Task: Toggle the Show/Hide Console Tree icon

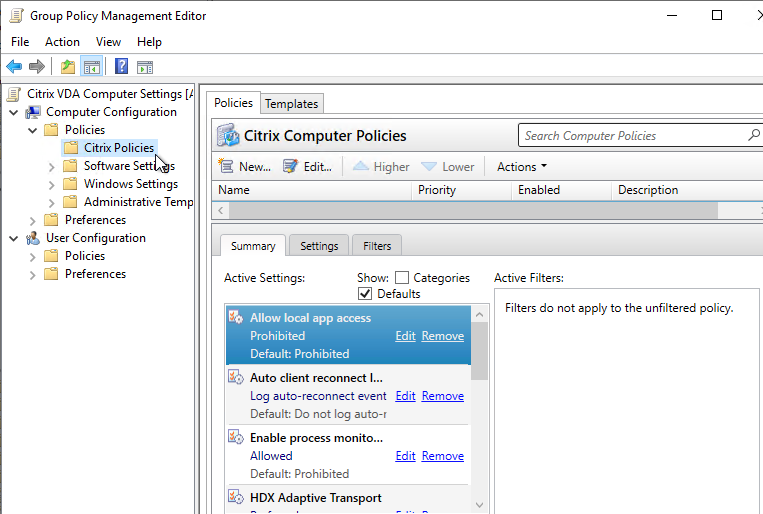Action: coord(91,67)
